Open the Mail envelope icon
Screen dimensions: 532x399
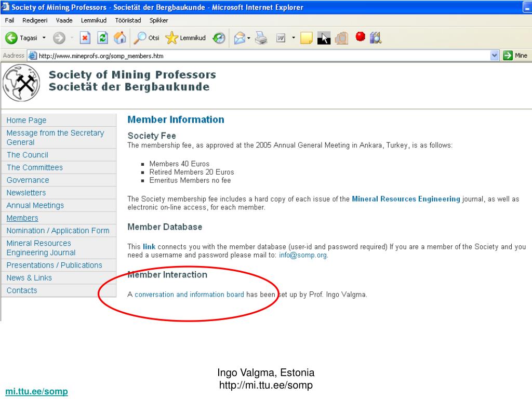tap(240, 38)
